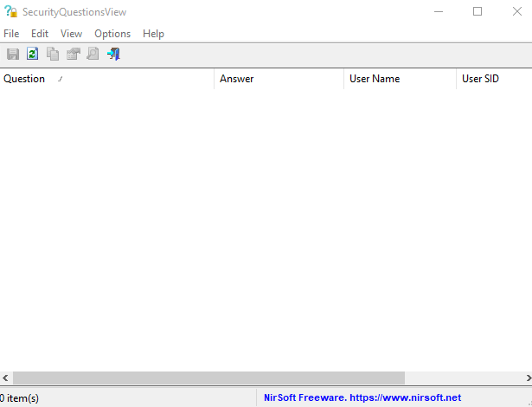This screenshot has width=532, height=407.
Task: Click the Exit door toolbar icon
Action: (x=113, y=54)
